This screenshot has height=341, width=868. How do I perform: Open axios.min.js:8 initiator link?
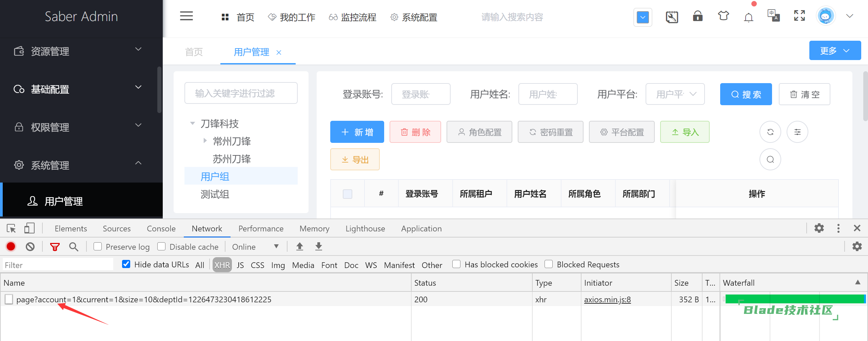coord(607,299)
